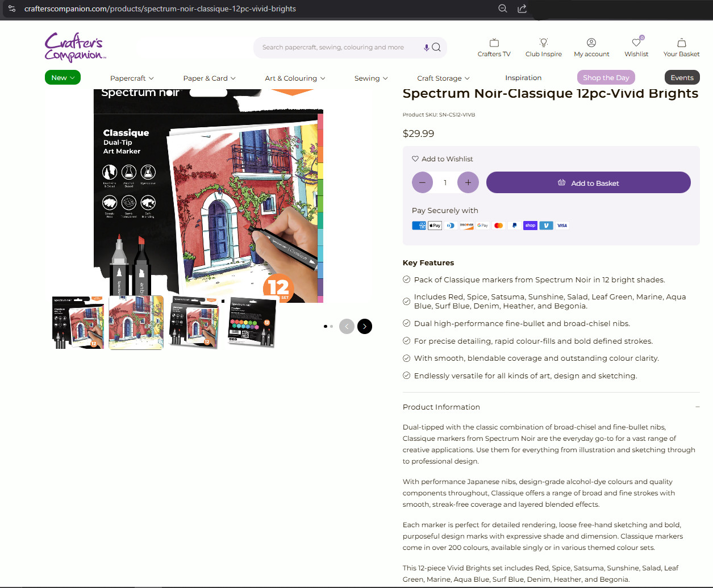Open My account

(x=591, y=48)
